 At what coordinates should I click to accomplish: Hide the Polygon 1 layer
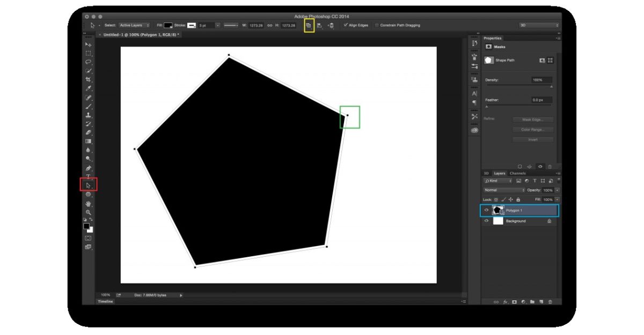[486, 211]
